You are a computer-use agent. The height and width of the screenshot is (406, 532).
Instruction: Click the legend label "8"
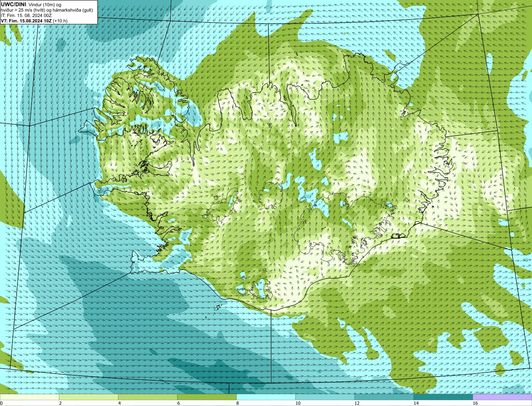tap(237, 403)
